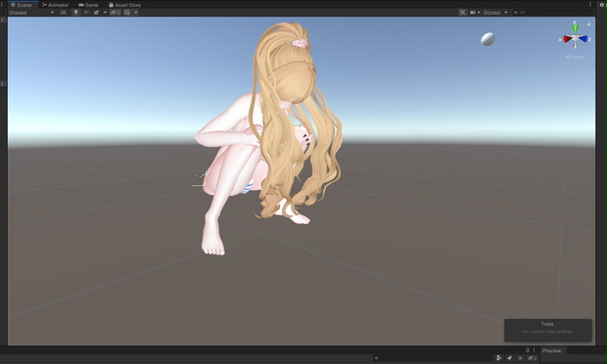Open the grid options dropdown arrow
607x364 pixels.
(x=136, y=13)
